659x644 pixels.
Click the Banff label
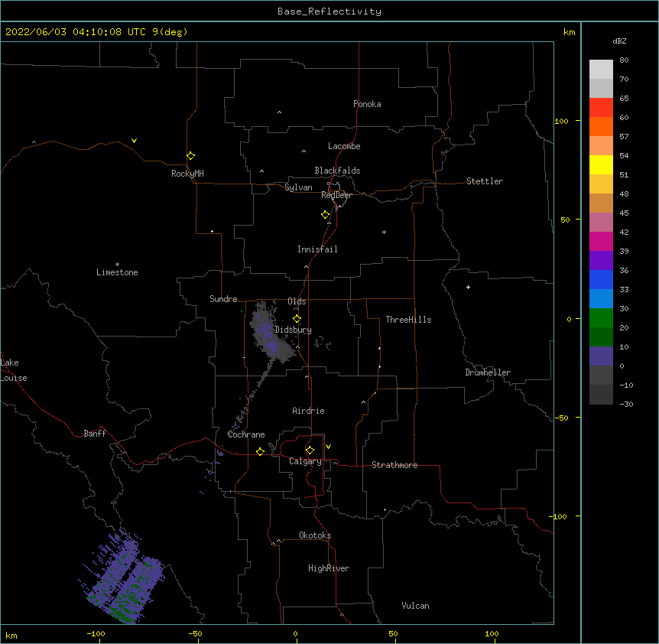coord(95,434)
